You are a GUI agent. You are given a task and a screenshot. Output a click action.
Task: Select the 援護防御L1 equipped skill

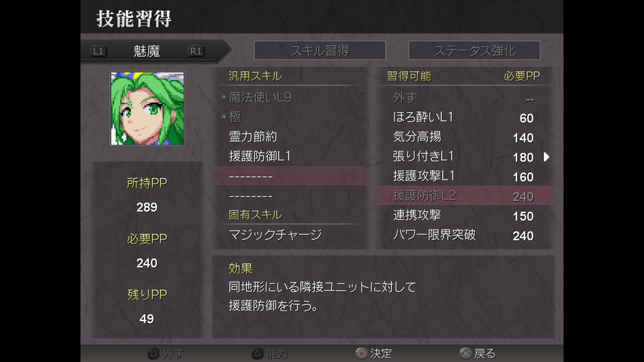pos(290,156)
